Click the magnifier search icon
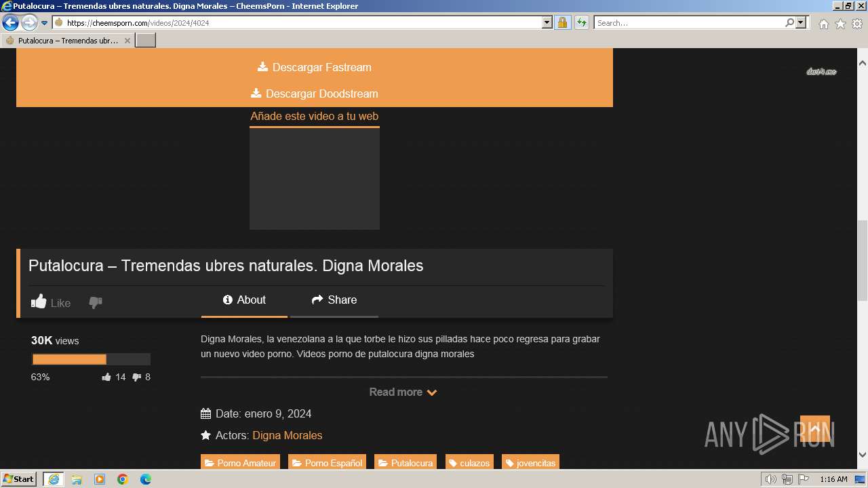This screenshot has height=488, width=868. pyautogui.click(x=789, y=22)
